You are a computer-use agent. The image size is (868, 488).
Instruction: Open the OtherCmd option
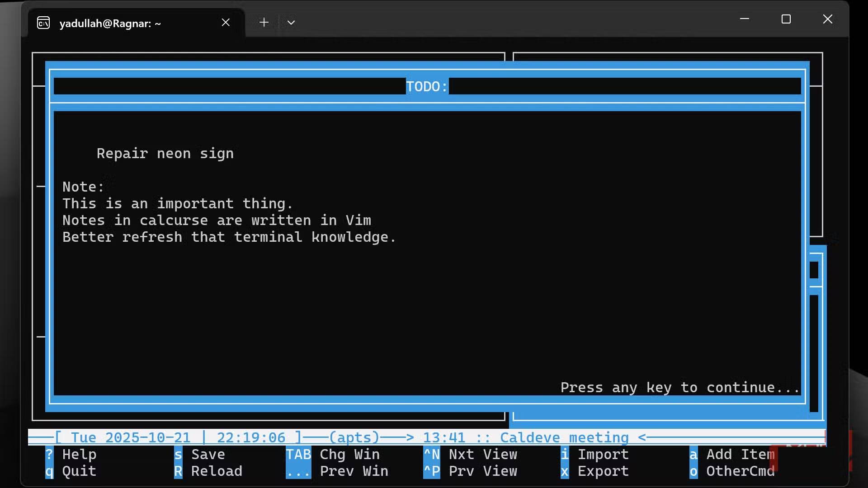tap(741, 471)
